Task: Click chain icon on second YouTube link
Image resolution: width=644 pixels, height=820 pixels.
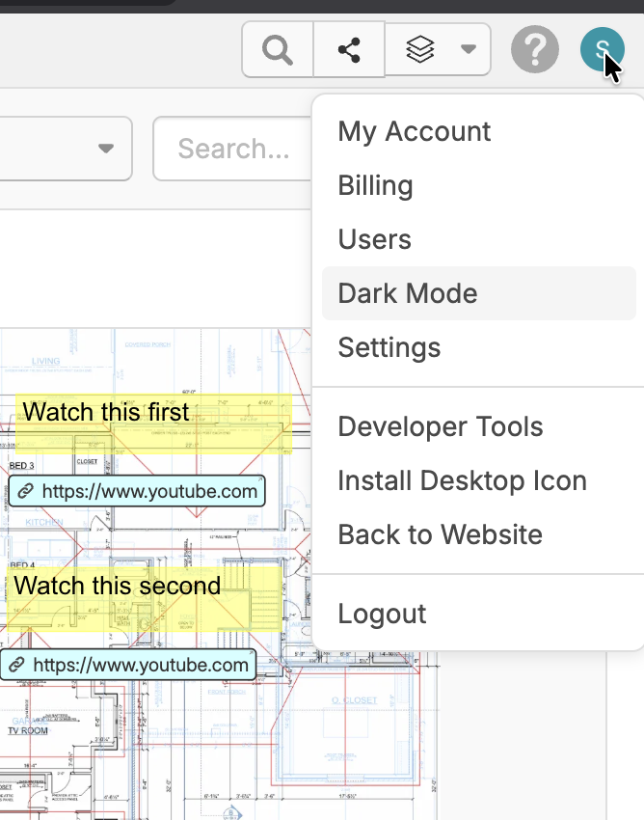Action: (x=17, y=666)
